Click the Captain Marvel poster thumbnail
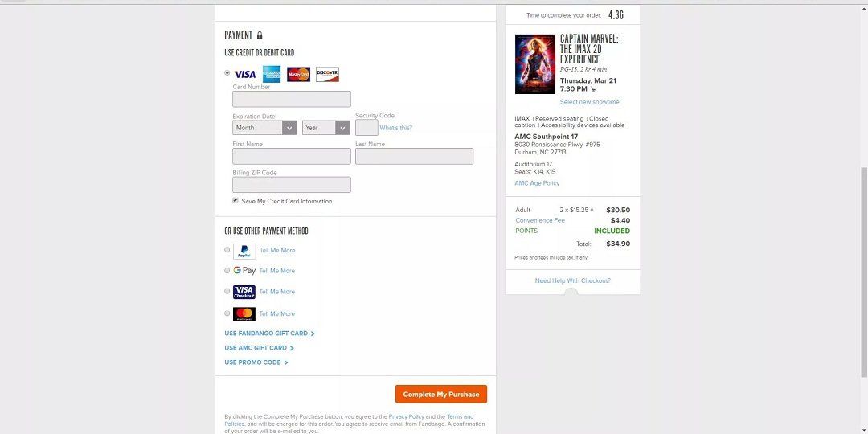This screenshot has height=434, width=868. tap(534, 64)
